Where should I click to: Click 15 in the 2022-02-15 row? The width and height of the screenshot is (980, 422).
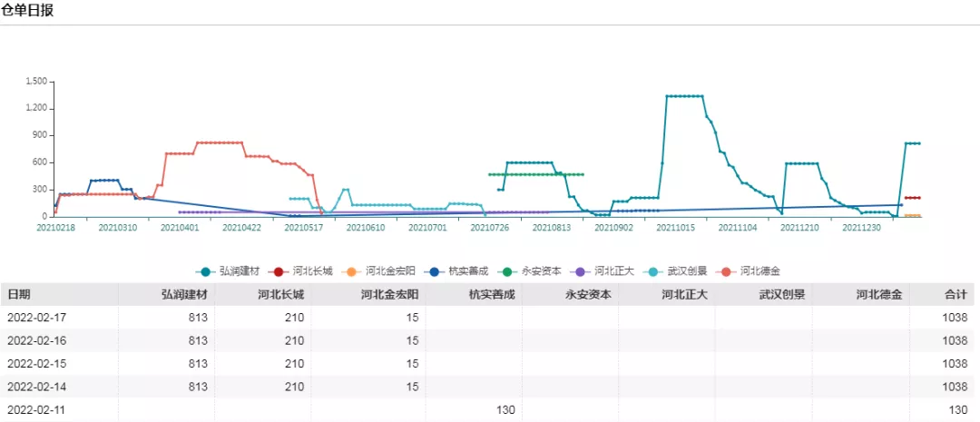(413, 364)
